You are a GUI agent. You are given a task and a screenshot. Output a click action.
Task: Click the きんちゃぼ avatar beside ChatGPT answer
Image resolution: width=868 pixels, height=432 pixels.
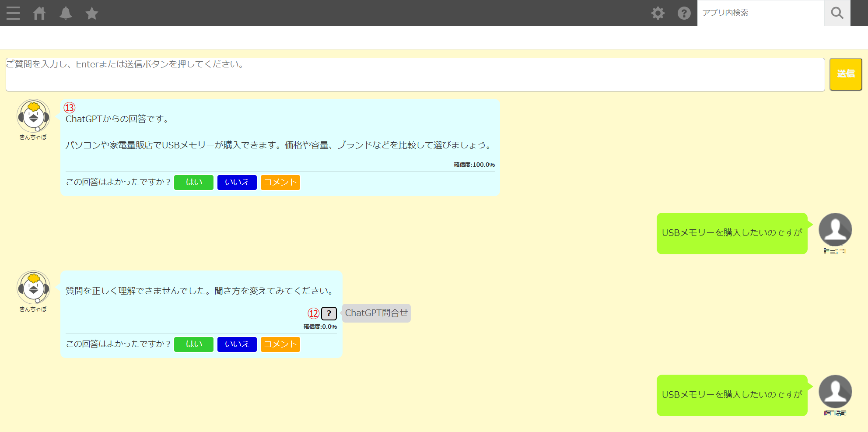(x=33, y=116)
